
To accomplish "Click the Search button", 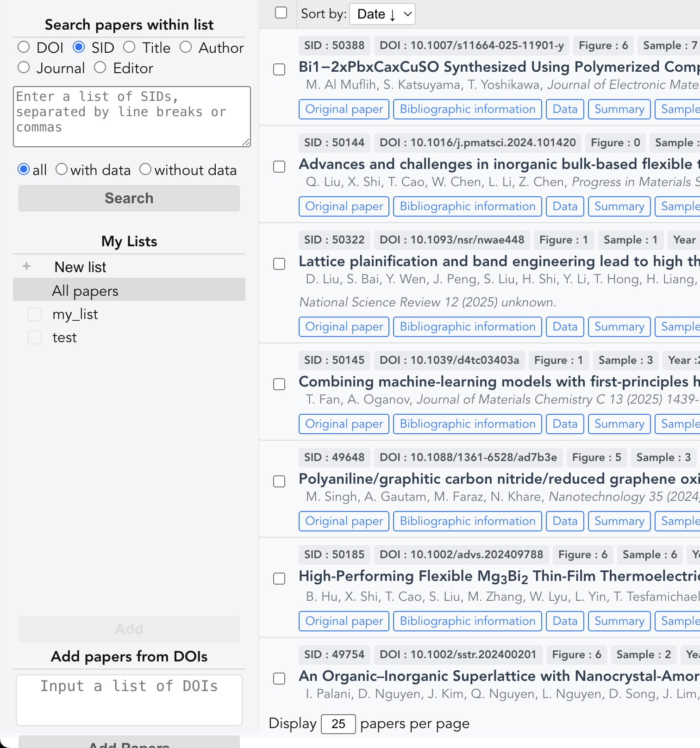I will click(129, 198).
